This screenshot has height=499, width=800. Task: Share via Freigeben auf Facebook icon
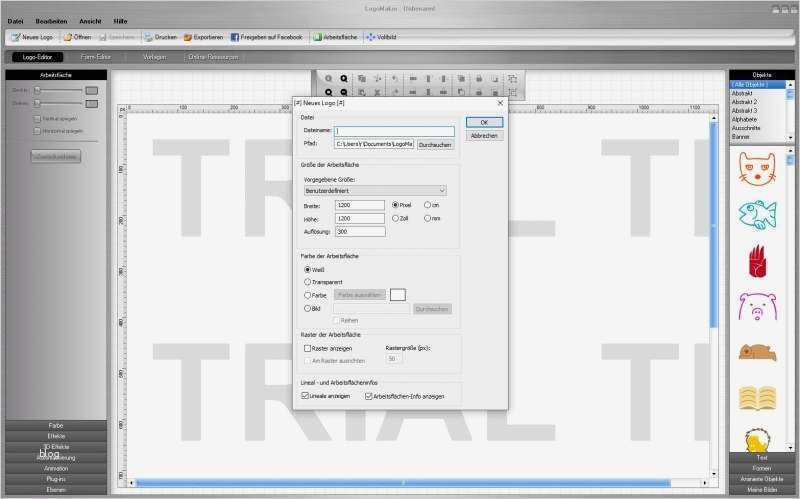[235, 37]
